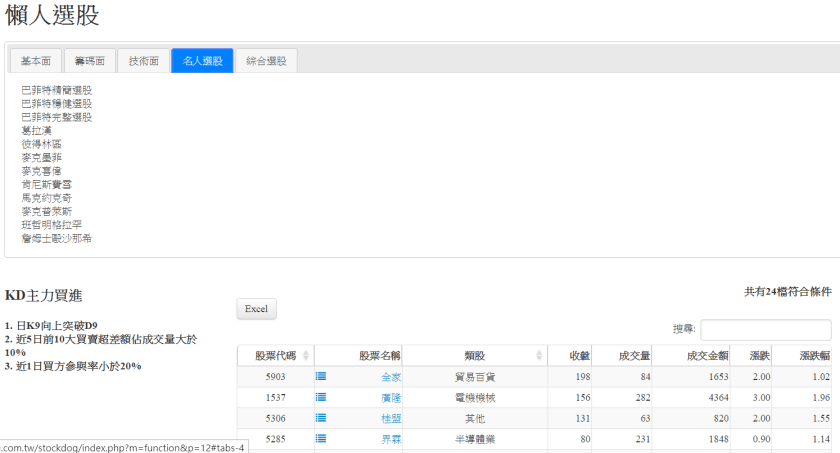This screenshot has width=840, height=453.
Task: Pick the 馬克約克奇 strategy
Action: tap(46, 198)
